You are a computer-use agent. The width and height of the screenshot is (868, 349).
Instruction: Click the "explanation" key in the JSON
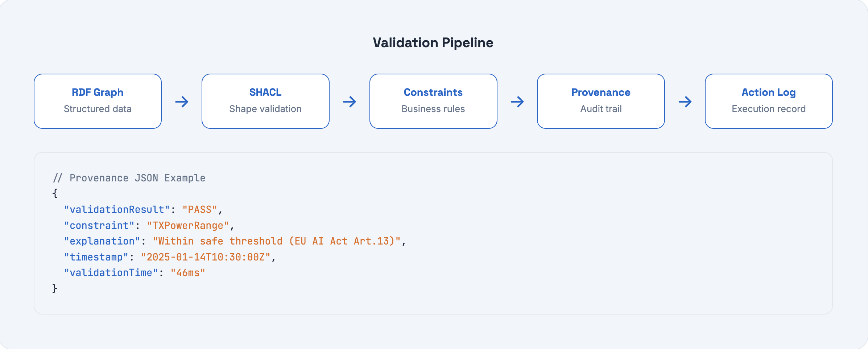point(102,241)
